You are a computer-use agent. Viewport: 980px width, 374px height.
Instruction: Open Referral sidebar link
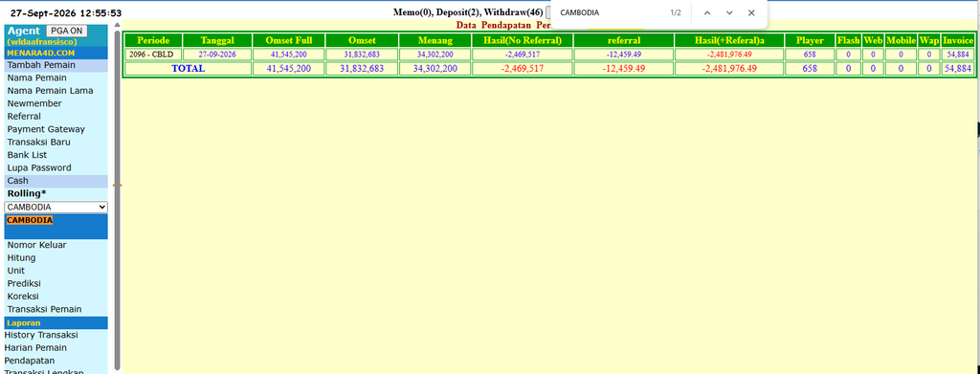click(24, 116)
